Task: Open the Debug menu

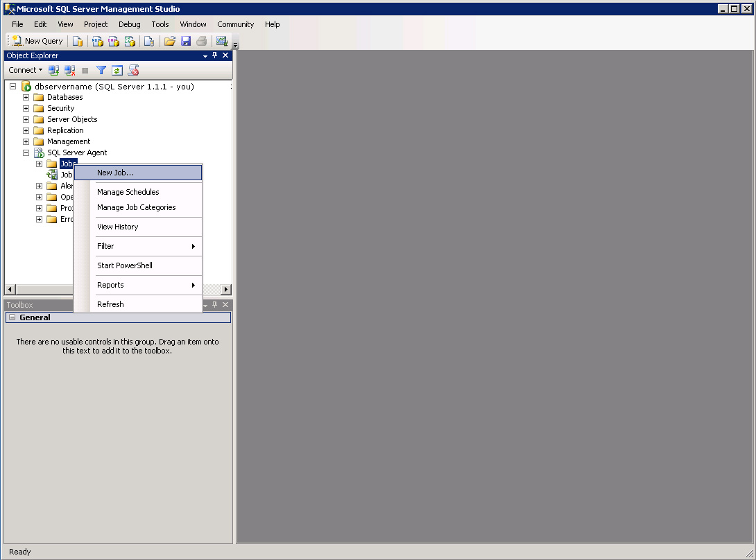Action: pyautogui.click(x=130, y=24)
